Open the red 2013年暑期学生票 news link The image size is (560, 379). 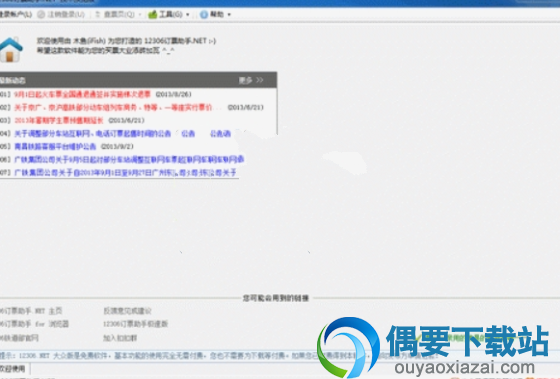(x=59, y=120)
